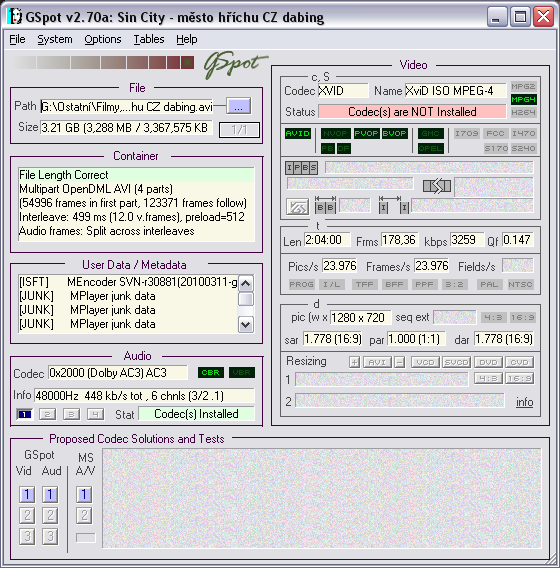Select audio stream 3 button

[x=71, y=414]
